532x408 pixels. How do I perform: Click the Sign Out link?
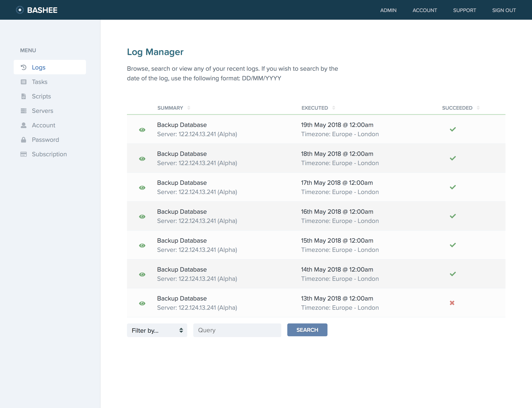click(504, 10)
